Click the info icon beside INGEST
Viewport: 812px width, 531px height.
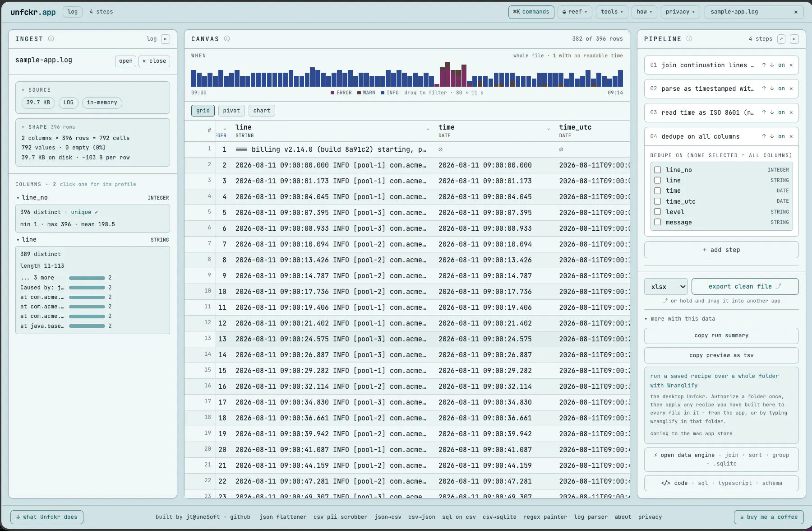point(51,39)
